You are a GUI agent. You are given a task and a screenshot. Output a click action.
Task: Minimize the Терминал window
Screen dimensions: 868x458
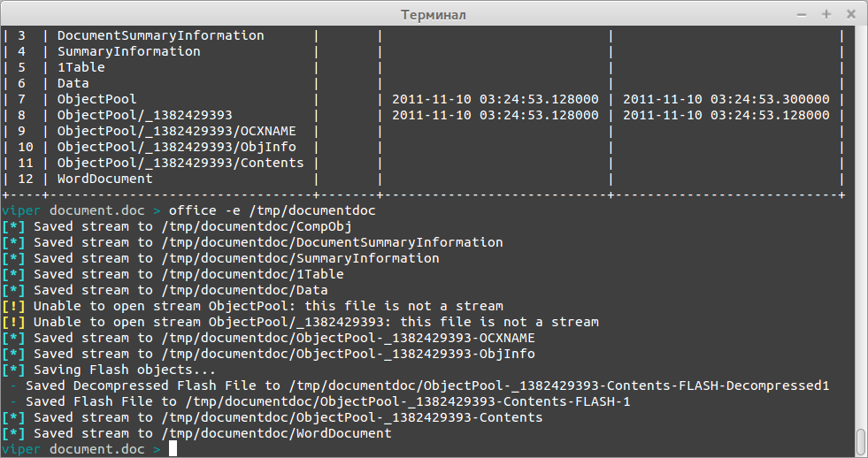point(801,14)
